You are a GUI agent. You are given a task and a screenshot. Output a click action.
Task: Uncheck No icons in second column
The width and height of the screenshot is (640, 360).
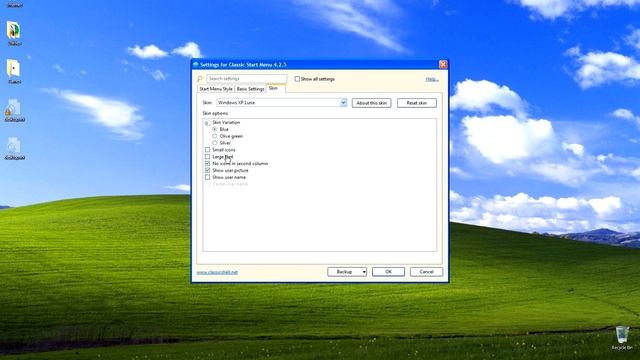(207, 163)
